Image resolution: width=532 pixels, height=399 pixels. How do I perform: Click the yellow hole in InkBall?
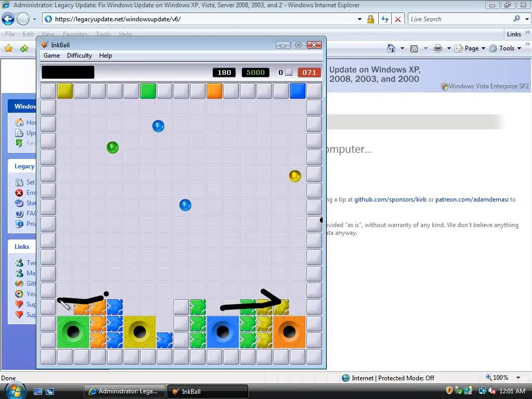click(140, 332)
